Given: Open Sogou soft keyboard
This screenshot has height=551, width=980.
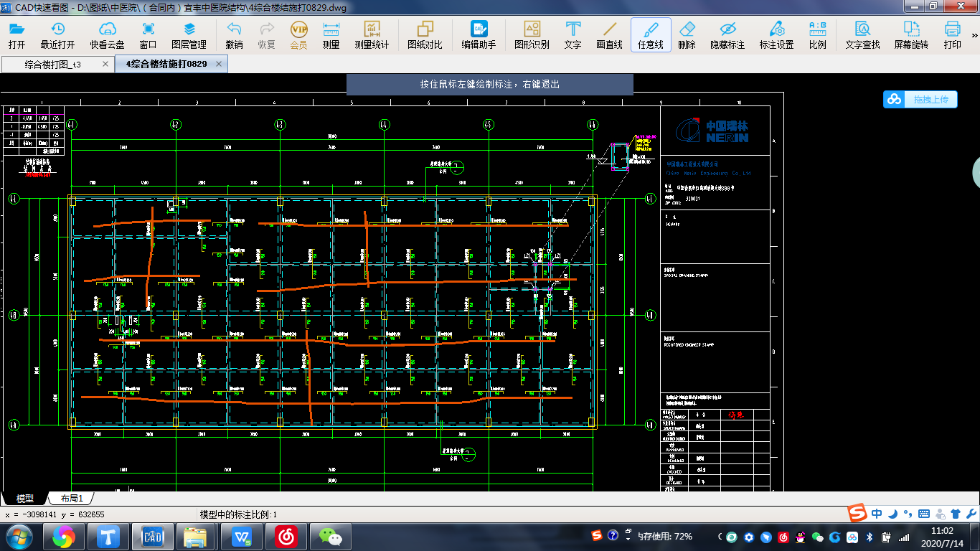Looking at the screenshot, I should (924, 514).
